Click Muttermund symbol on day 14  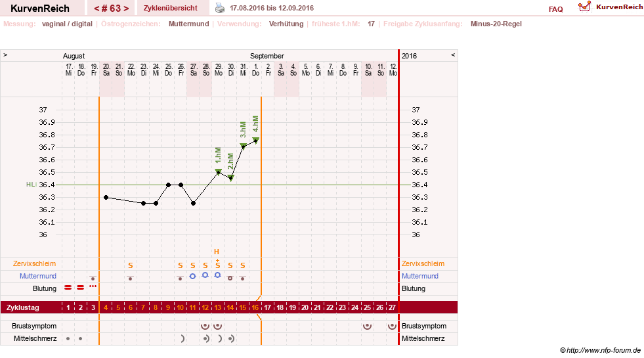pos(230,278)
